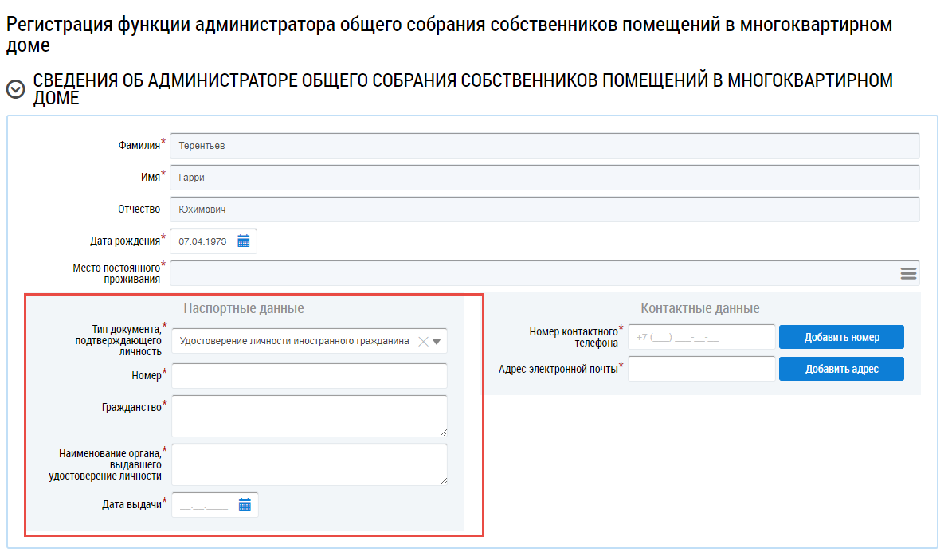948x560 pixels.
Task: Clear the selected document type with X
Action: coord(423,341)
